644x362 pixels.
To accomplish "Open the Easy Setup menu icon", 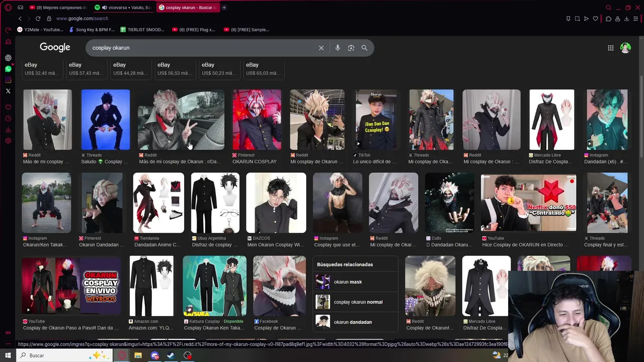I will [636, 19].
